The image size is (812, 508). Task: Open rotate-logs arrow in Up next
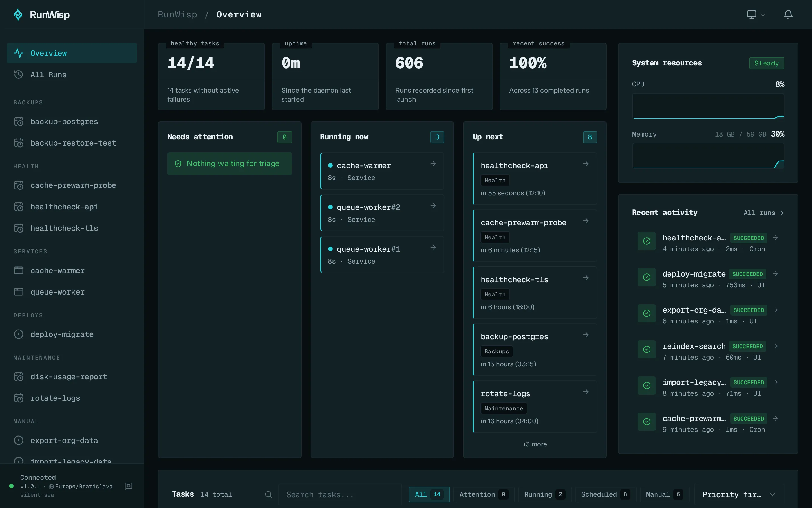[586, 392]
